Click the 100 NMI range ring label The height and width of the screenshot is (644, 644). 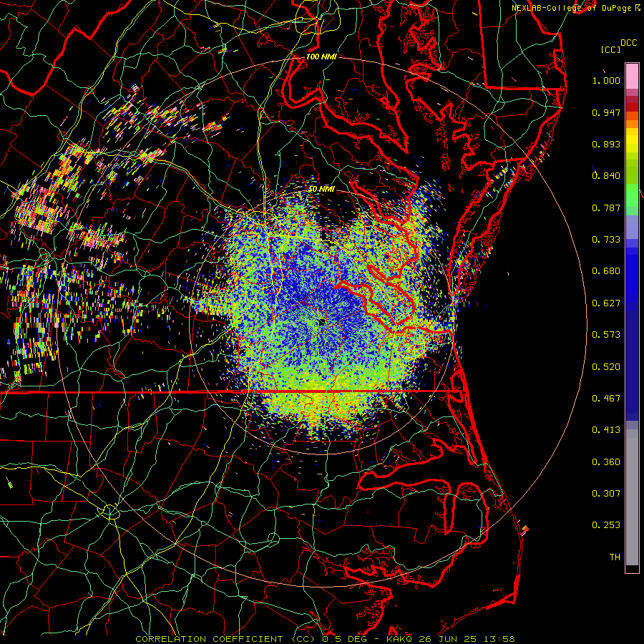(321, 57)
